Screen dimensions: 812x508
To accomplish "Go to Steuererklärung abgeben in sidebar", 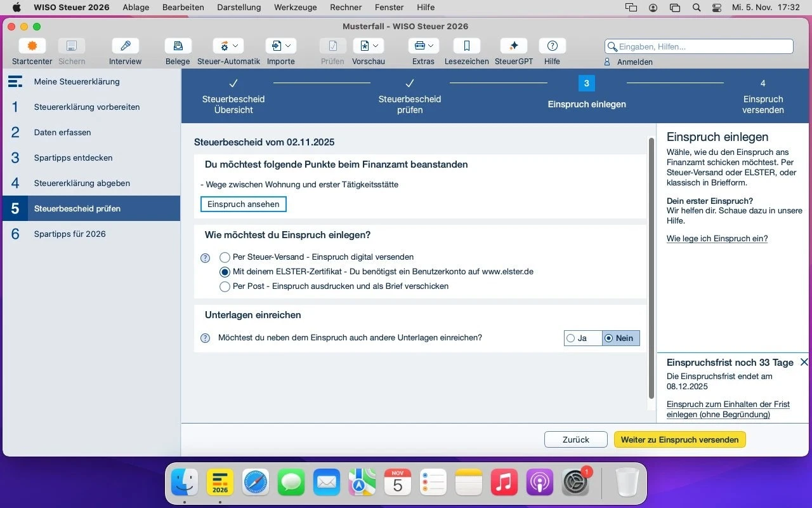I will tap(82, 183).
